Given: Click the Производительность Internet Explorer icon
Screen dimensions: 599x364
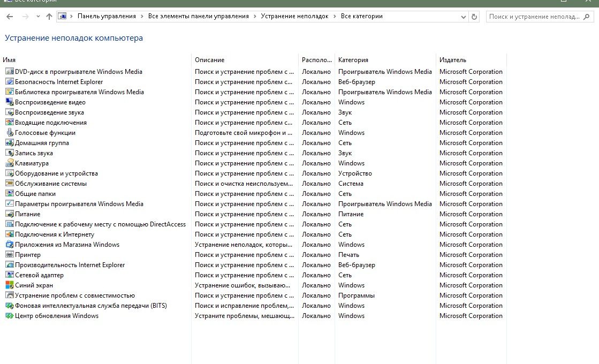Looking at the screenshot, I should click(10, 264).
